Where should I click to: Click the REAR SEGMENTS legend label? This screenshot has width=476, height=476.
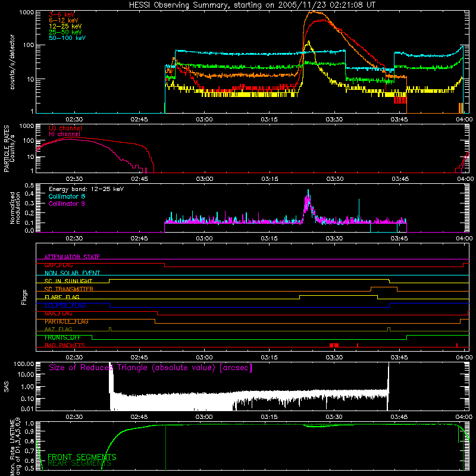(80, 464)
